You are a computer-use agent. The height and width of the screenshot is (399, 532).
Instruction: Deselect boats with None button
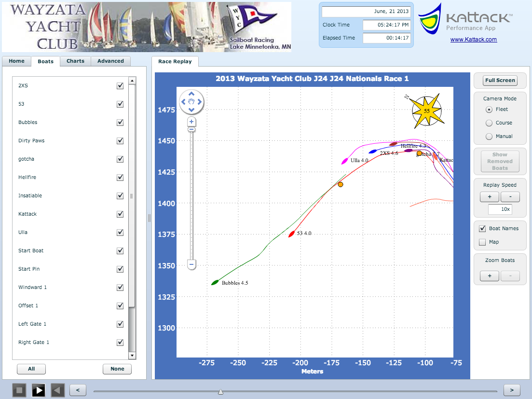point(117,369)
